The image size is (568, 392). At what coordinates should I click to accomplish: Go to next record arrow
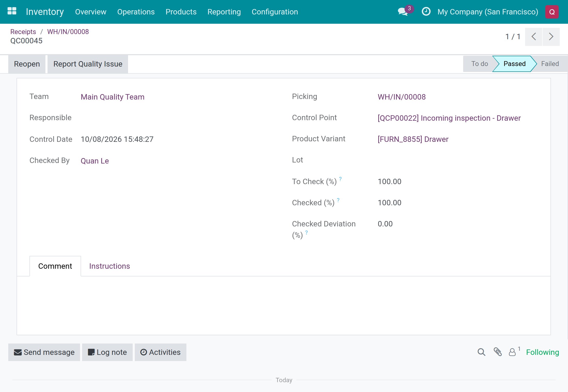551,37
